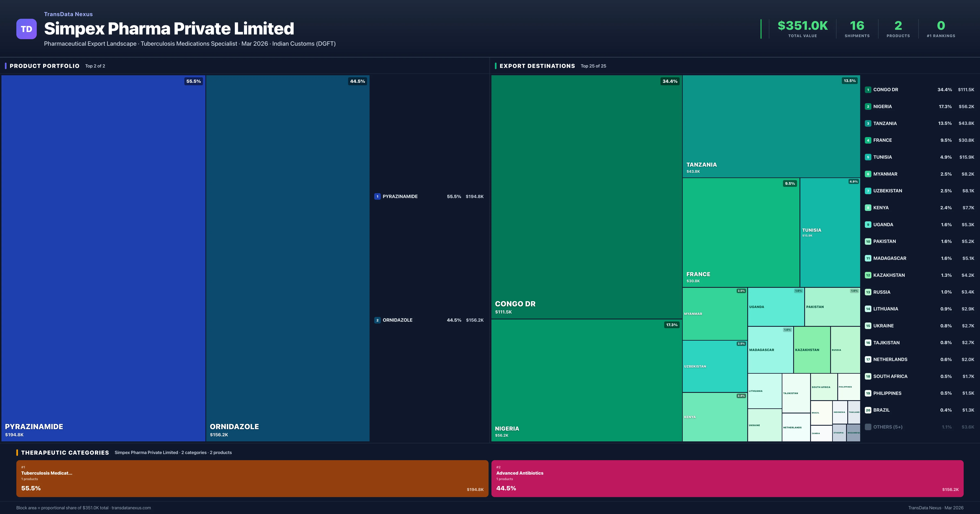Click rank 2 badge beside NIGERIA legend
Viewport: 980px width, 514px height.
click(868, 106)
